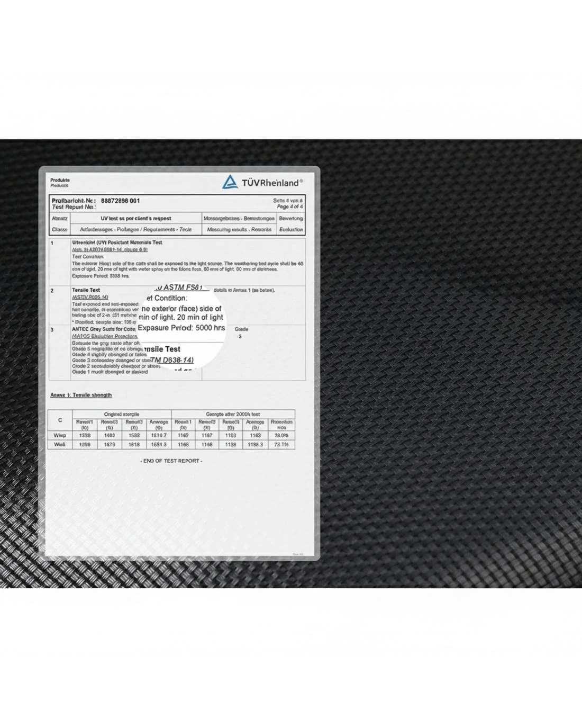582x728 pixels.
Task: Click the UV Resistant Materials Test heading
Action: point(117,242)
